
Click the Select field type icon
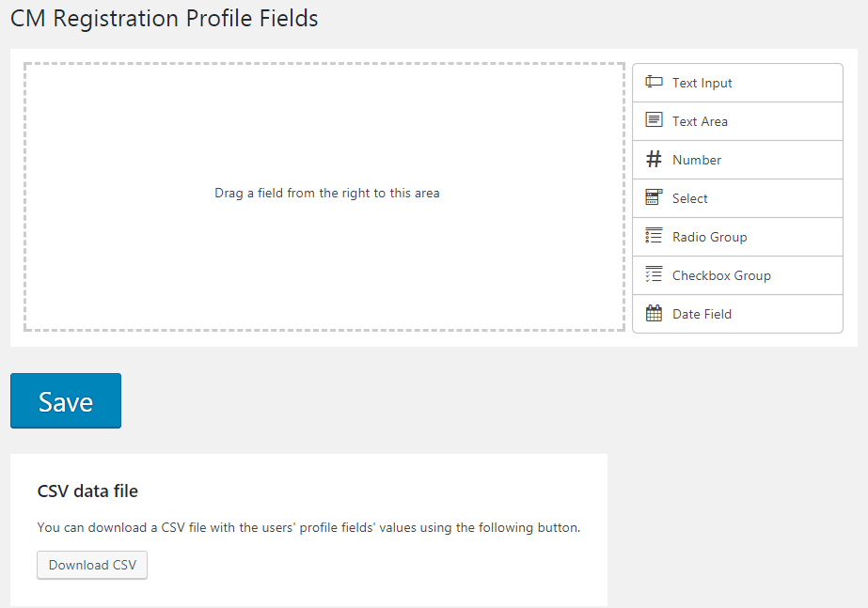click(654, 198)
